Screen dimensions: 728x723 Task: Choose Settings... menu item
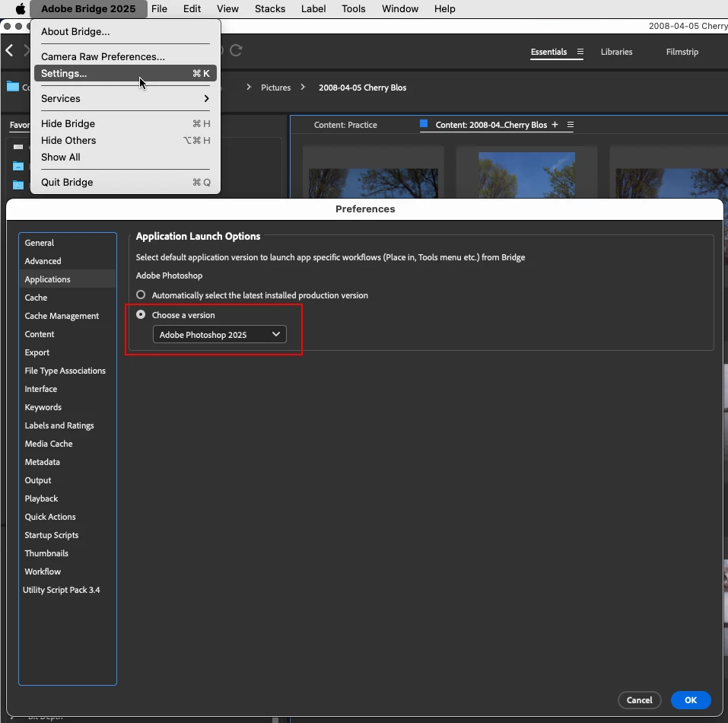126,73
